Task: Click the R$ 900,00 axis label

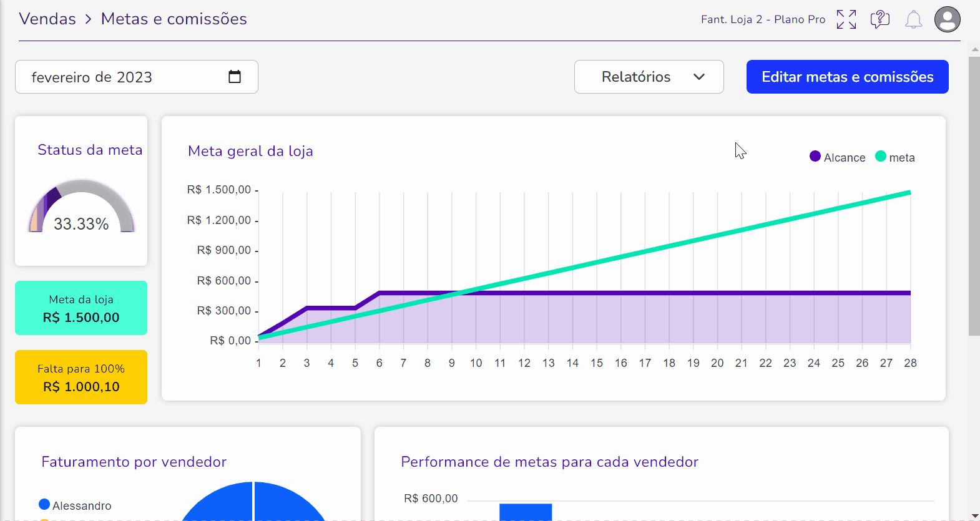Action: [224, 250]
